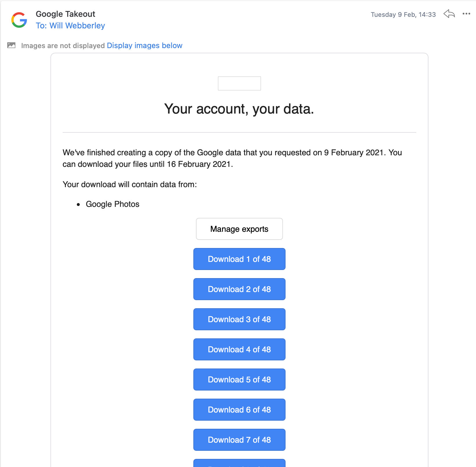Click the reply arrow icon
Screen dimensions: 476x467
[x=449, y=14]
